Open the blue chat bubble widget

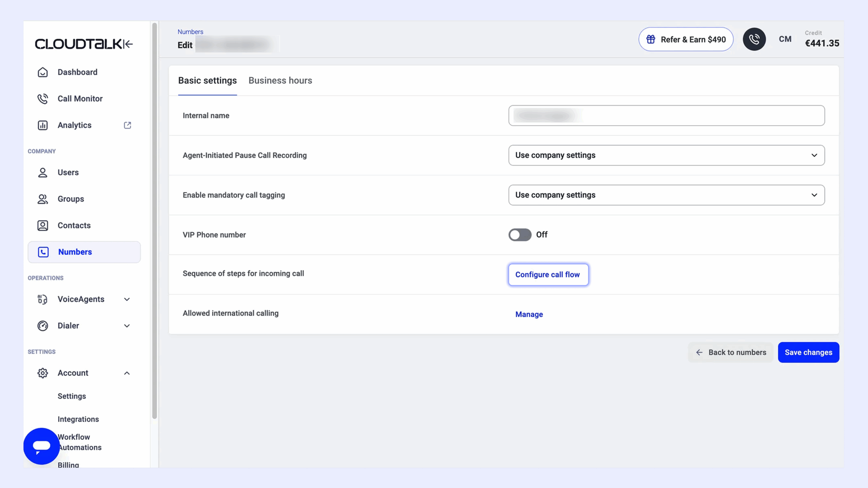point(41,446)
